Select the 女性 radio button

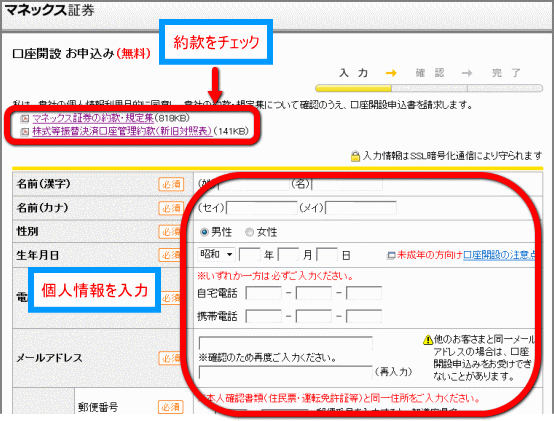click(x=249, y=232)
